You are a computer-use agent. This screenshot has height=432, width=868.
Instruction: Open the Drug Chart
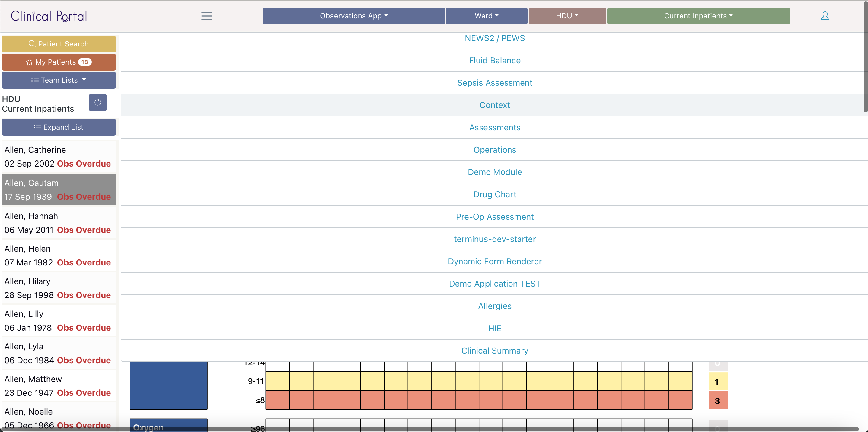tap(494, 194)
